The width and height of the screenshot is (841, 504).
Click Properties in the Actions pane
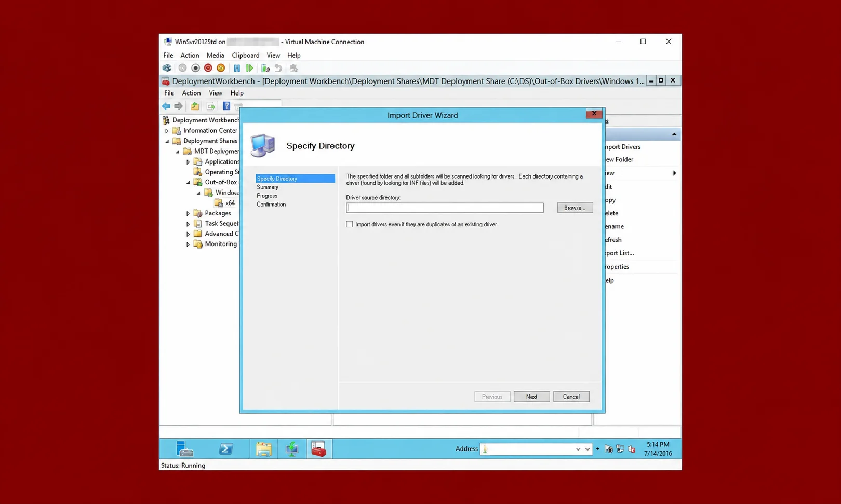[x=617, y=267]
